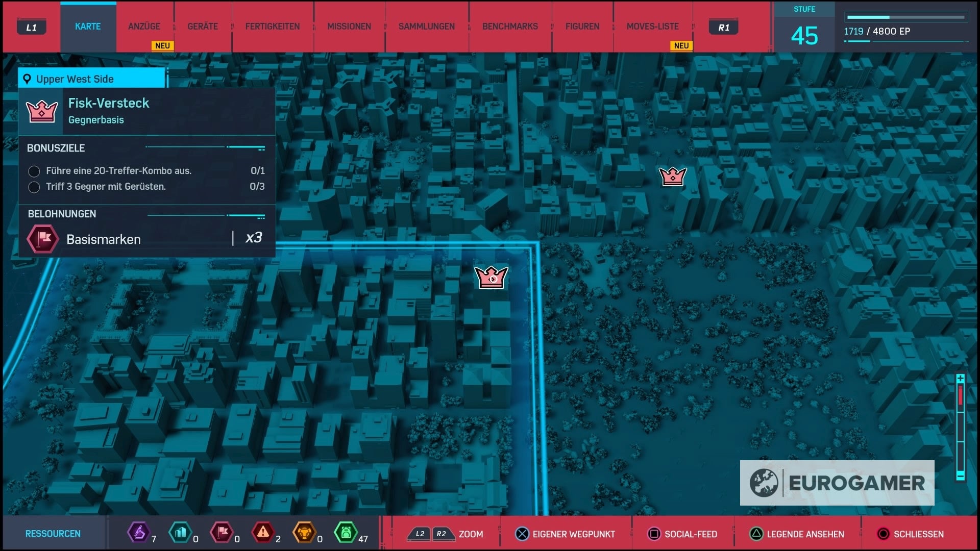Viewport: 980px width, 551px height.
Task: Click LEGENDE ANSEHEN to view map legend
Action: [805, 534]
